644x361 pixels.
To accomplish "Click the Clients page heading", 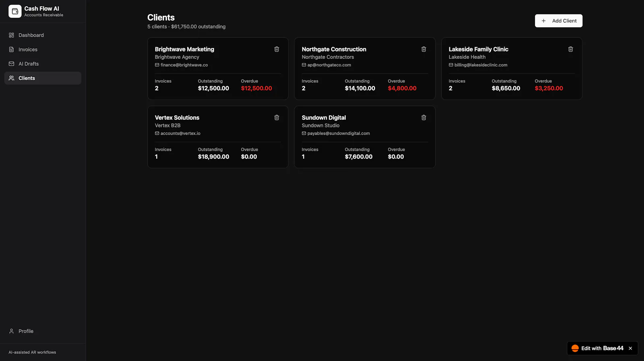I will [x=161, y=17].
